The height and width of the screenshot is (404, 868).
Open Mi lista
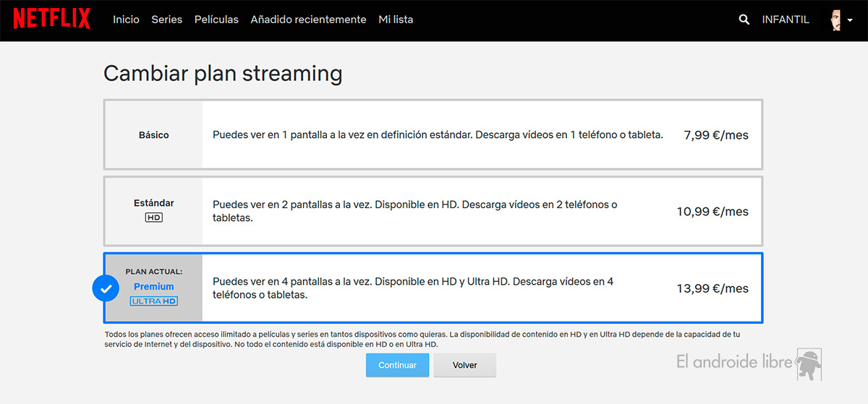tap(396, 20)
